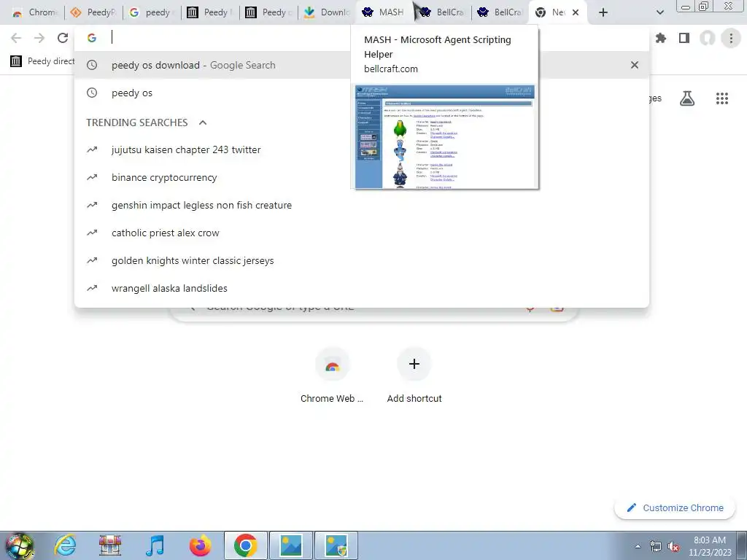Switch to the first BellCraft tab
Image resolution: width=747 pixels, height=560 pixels.
(443, 12)
